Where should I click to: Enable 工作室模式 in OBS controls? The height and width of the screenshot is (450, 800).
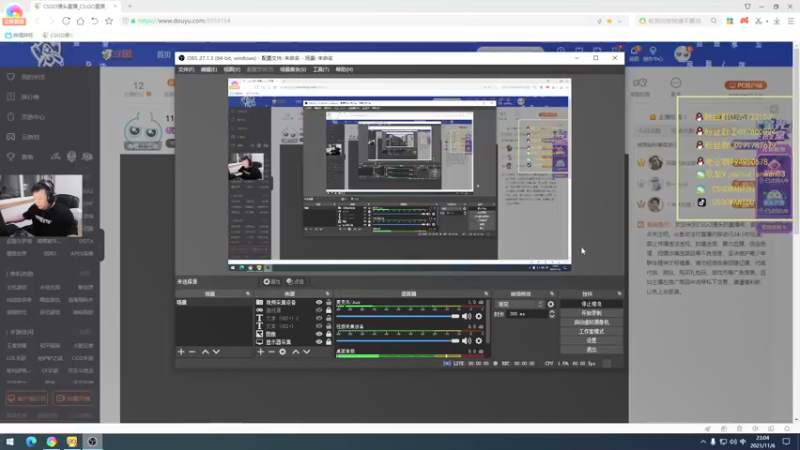[x=591, y=332]
